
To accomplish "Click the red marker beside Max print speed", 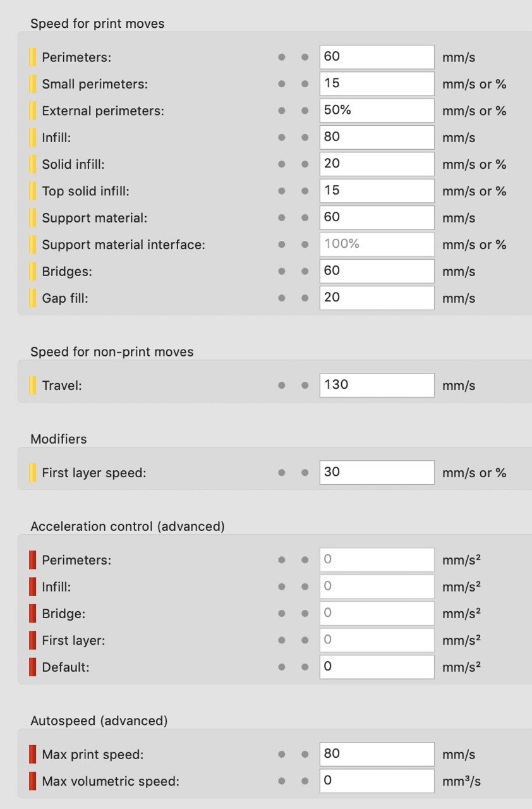I will point(33,754).
